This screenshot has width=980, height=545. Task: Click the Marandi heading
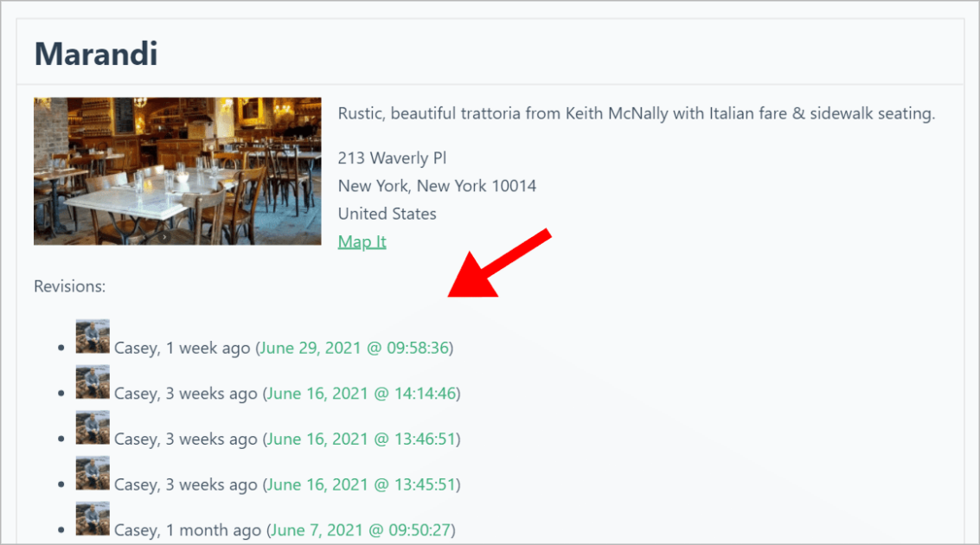pyautogui.click(x=95, y=53)
